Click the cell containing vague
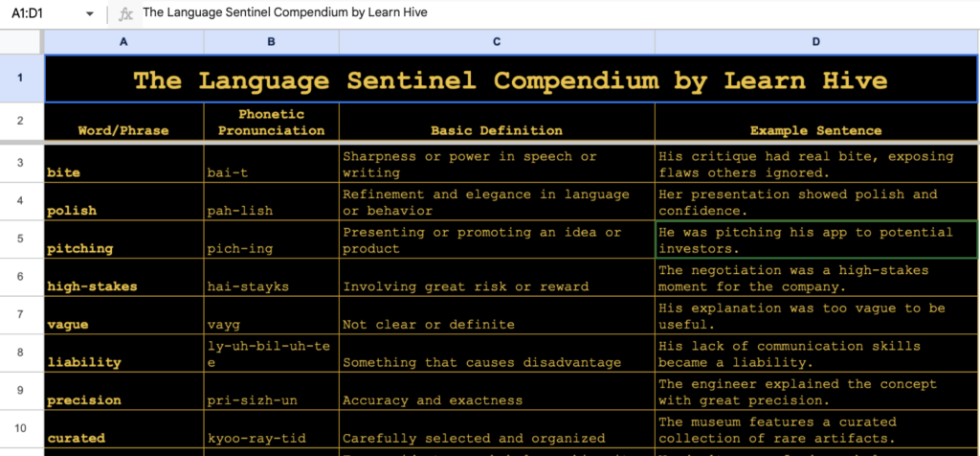Screen dimensions: 980x456 point(123,315)
